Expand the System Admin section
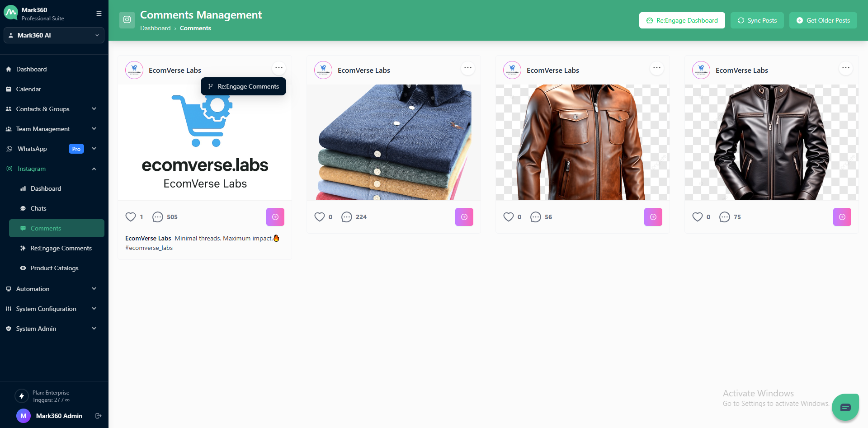This screenshot has width=868, height=428. tap(35, 329)
